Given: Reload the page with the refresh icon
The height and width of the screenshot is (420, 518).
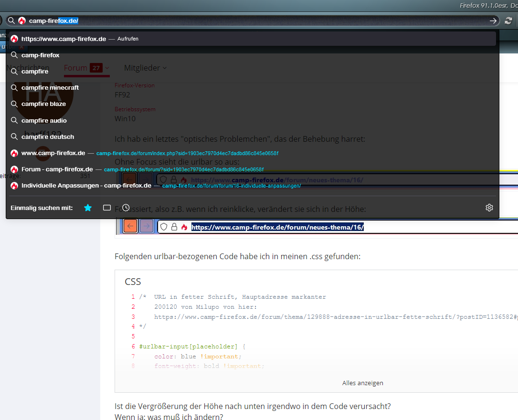Looking at the screenshot, I should coord(508,21).
